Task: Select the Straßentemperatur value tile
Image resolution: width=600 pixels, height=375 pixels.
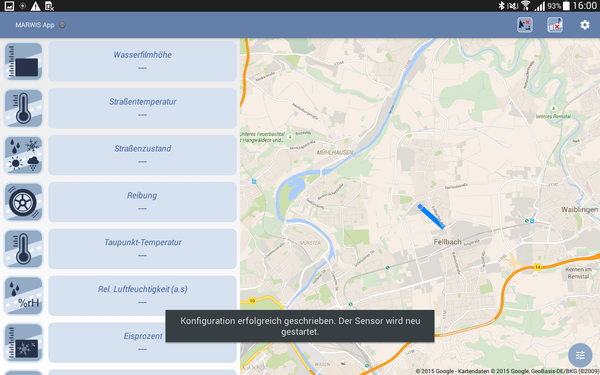Action: 142,108
